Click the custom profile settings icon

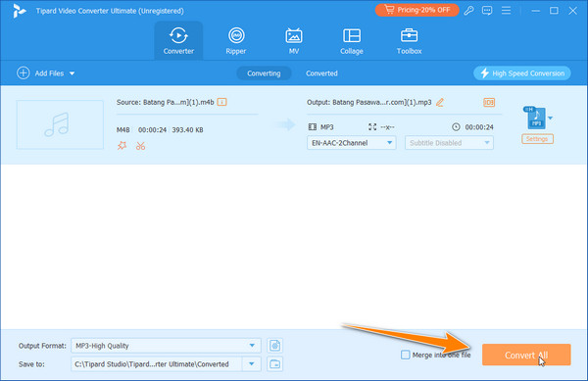274,346
